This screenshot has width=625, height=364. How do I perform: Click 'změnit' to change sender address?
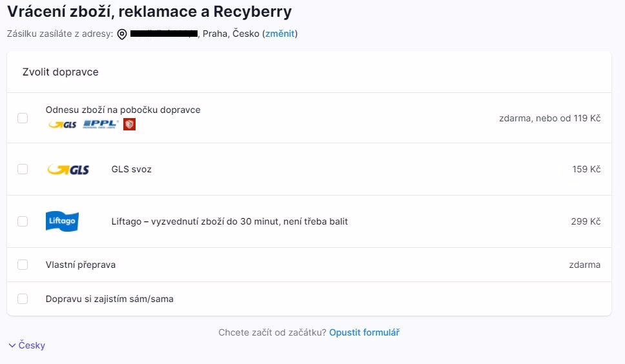point(280,34)
